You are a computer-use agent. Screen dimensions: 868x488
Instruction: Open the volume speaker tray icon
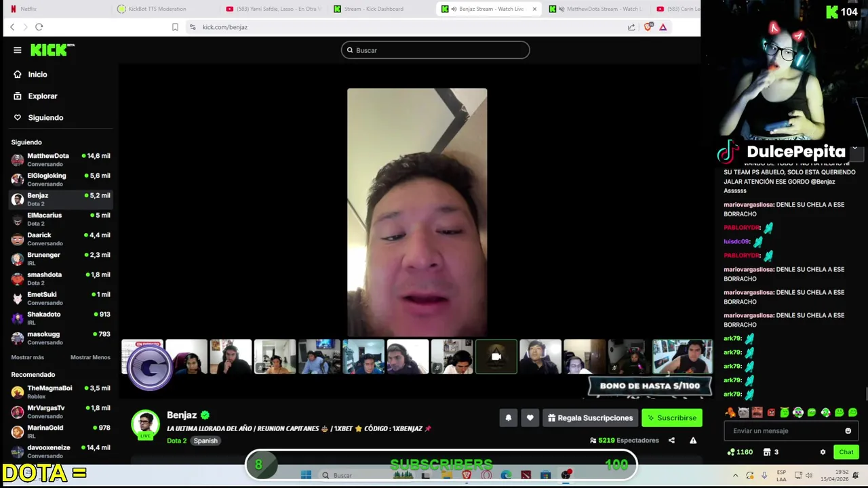[x=810, y=475]
